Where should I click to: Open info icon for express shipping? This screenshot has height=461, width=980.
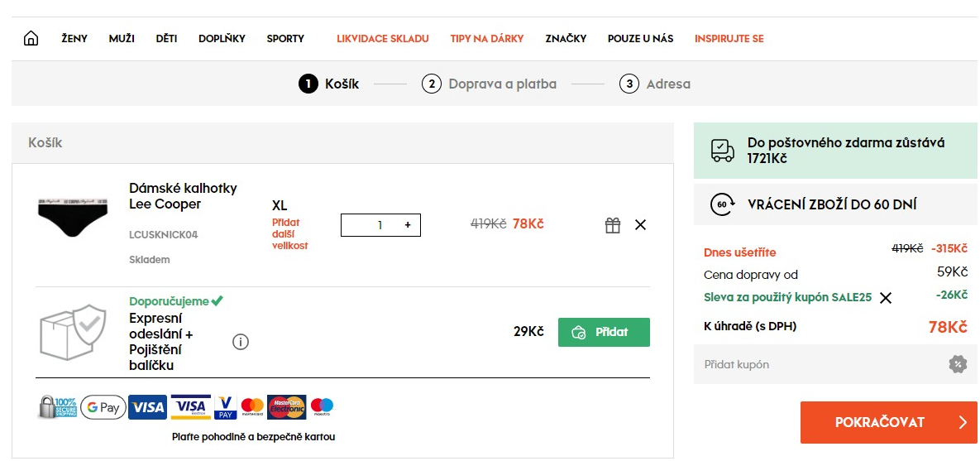tap(241, 342)
